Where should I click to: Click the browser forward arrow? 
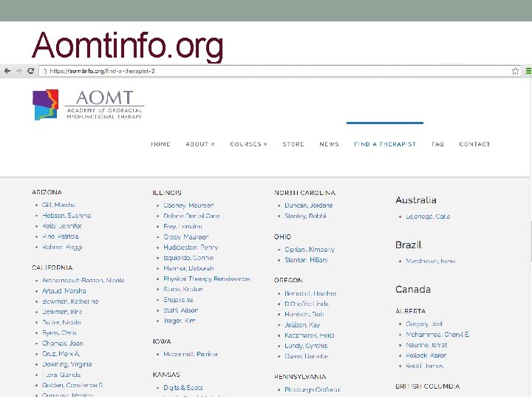(x=19, y=71)
